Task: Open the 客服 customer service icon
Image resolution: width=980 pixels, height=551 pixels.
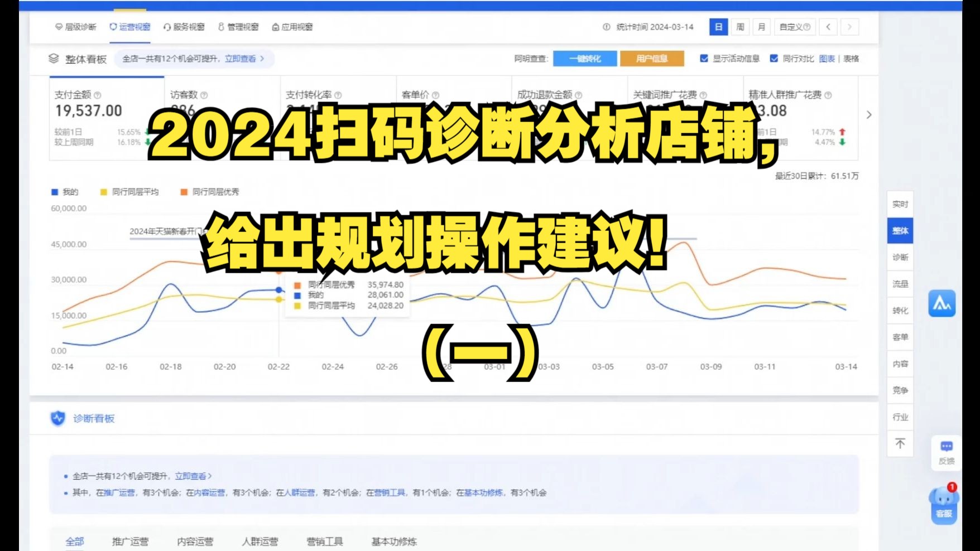Action: coord(944,505)
